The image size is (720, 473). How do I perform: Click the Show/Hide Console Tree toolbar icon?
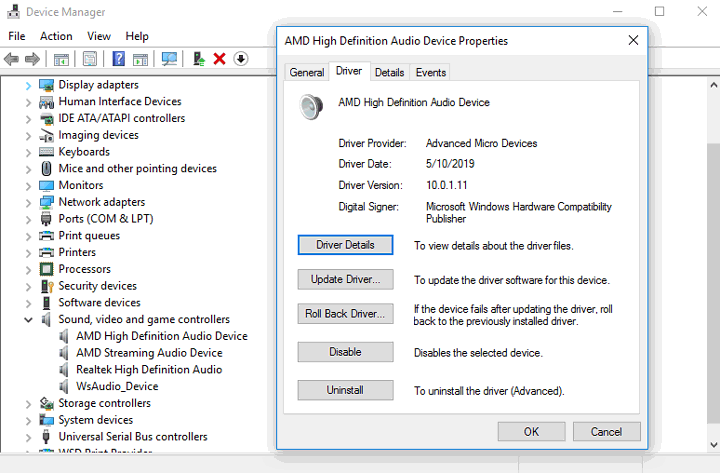coord(61,59)
